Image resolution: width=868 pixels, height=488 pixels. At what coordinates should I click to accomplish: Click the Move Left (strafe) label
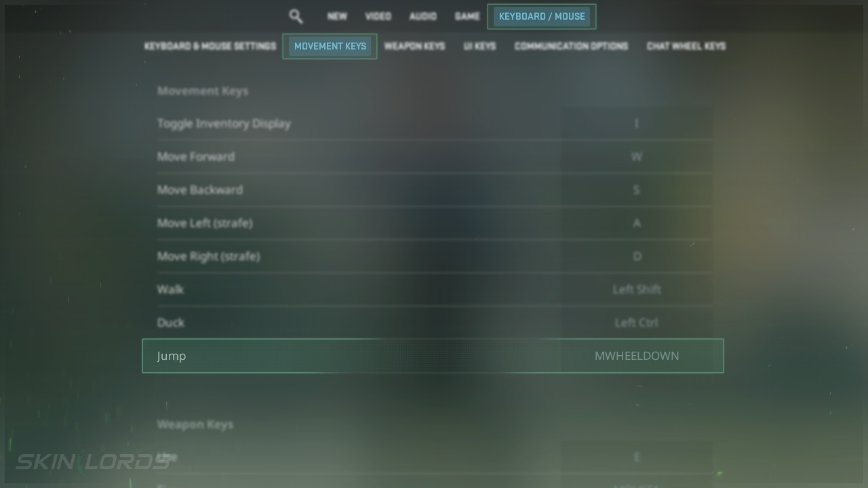pyautogui.click(x=205, y=223)
